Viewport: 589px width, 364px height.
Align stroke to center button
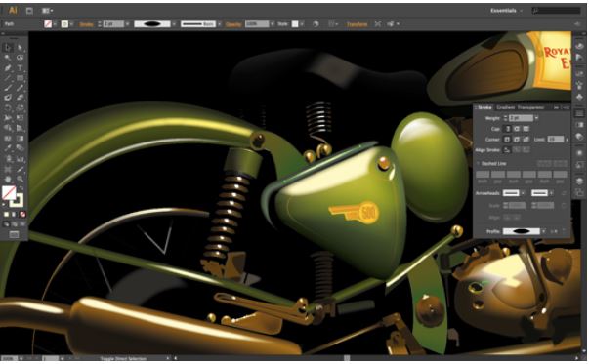(507, 150)
